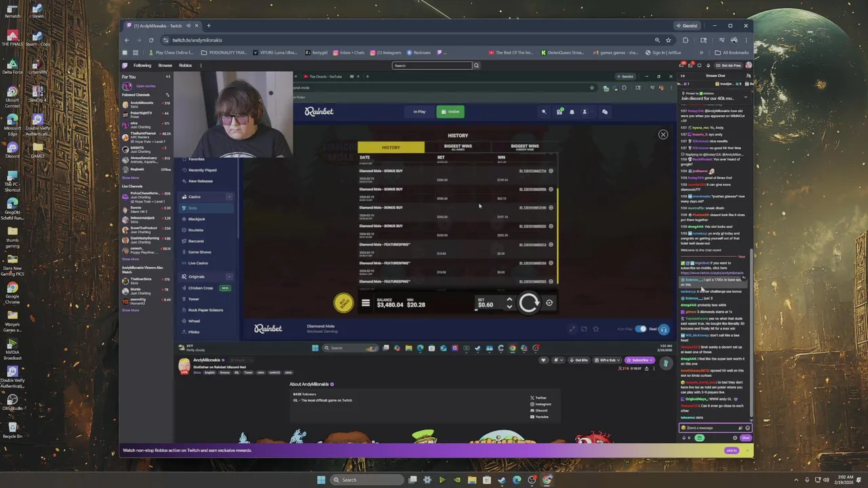868x488 pixels.
Task: Open the Browse tab on Twitch
Action: point(165,65)
